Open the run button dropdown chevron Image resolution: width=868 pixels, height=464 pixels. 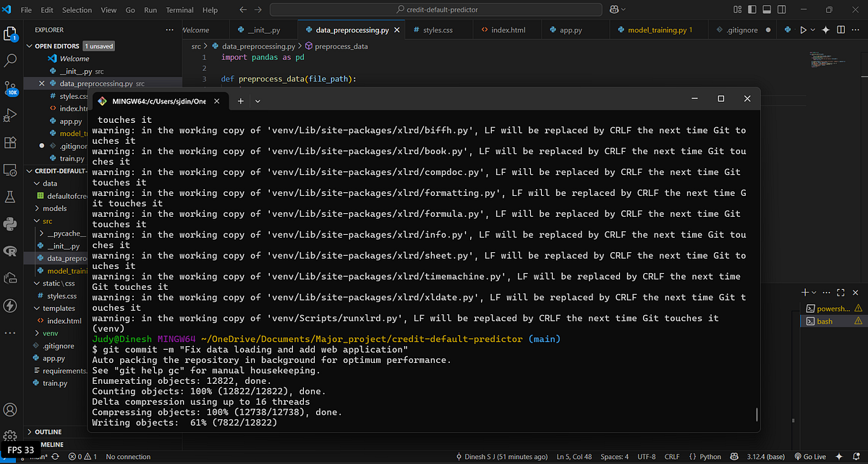[813, 30]
